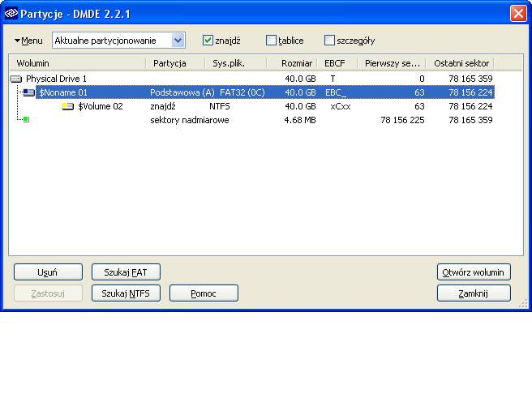
Task: Select the Physical Drive 1 row label
Action: [x=56, y=79]
